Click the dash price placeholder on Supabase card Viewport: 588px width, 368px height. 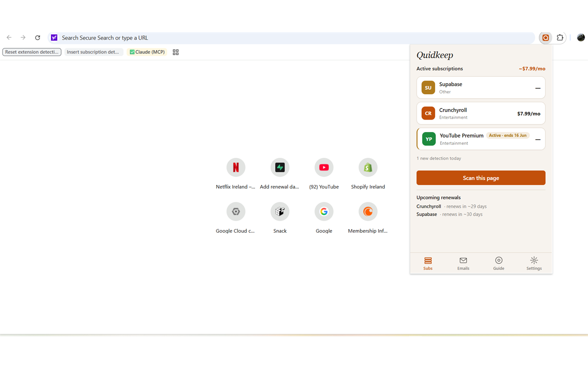click(538, 88)
